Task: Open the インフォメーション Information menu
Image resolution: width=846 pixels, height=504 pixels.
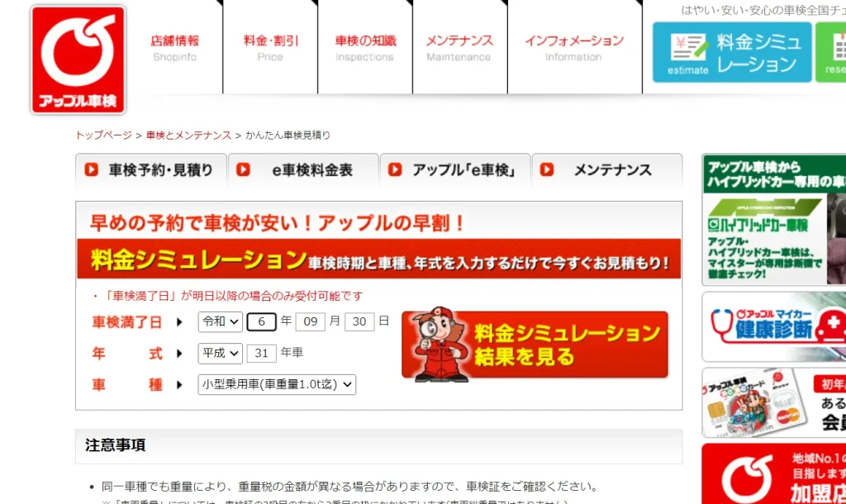Action: (574, 48)
